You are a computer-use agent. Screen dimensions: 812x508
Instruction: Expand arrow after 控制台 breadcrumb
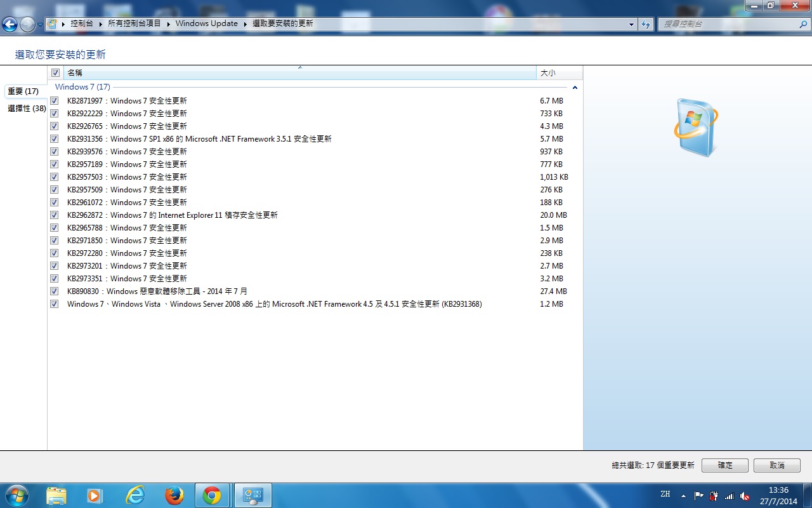(100, 23)
